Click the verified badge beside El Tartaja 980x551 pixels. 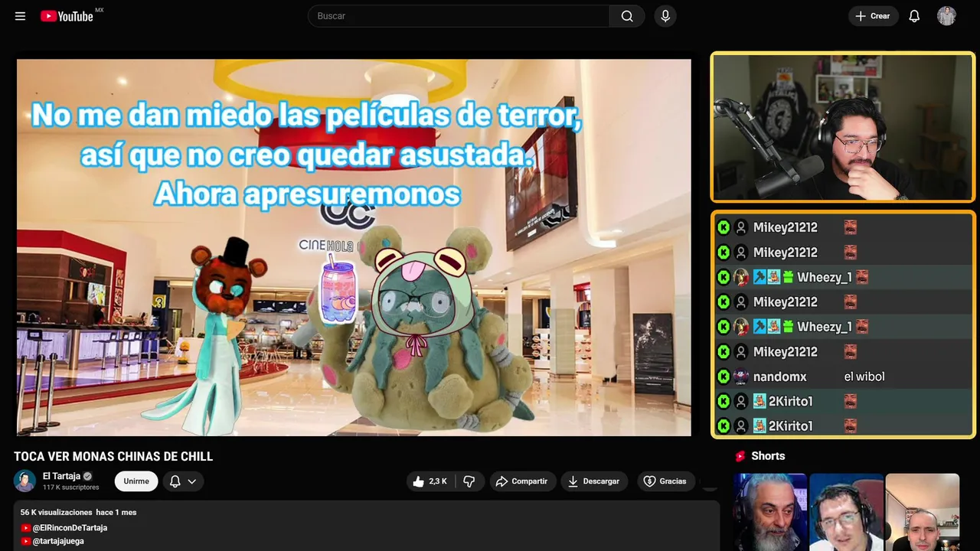coord(87,476)
